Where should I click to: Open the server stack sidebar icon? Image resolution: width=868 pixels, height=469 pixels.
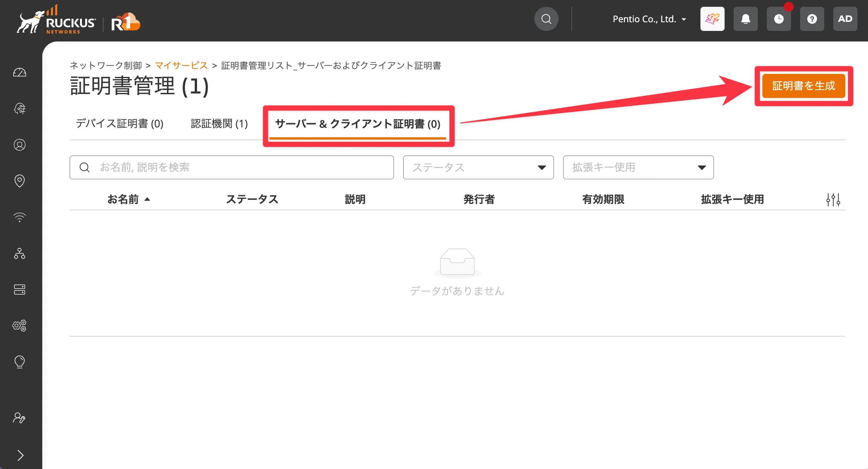click(20, 290)
